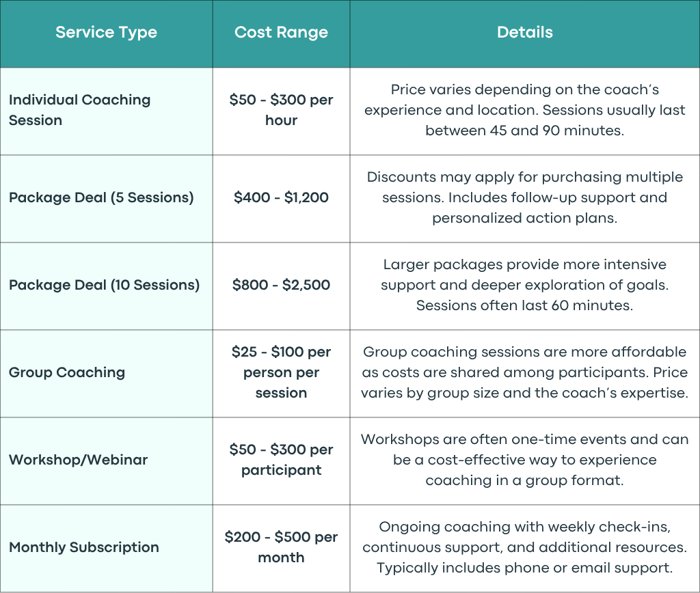Select the $400 - $1,200 cost cell
This screenshot has height=593, width=700.
[x=281, y=197]
